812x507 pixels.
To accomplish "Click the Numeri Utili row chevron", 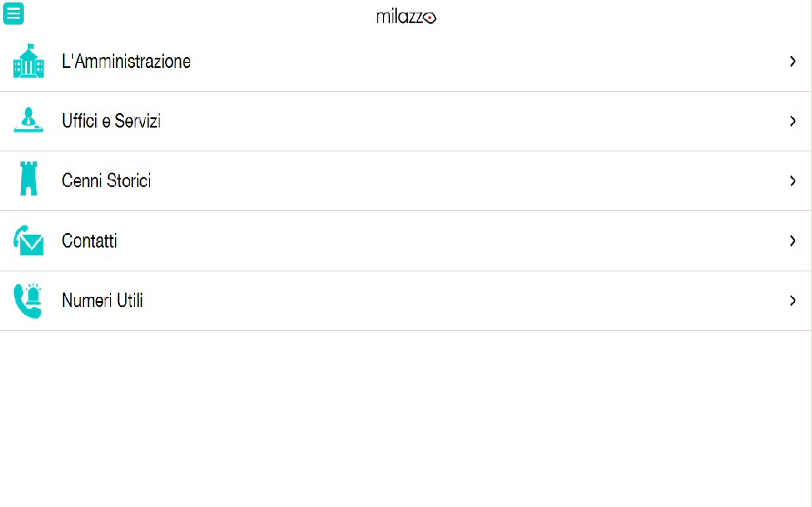I will click(x=793, y=301).
